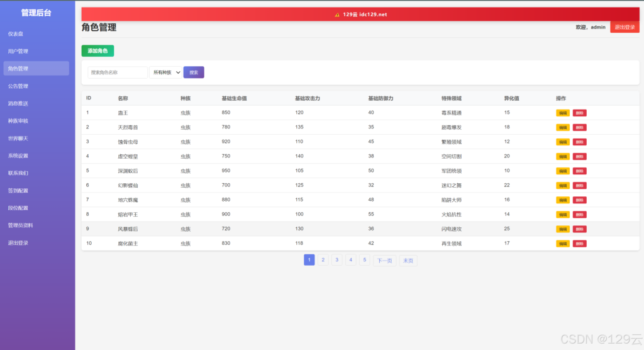Click 删除 for the role with ID 3

[x=579, y=142]
